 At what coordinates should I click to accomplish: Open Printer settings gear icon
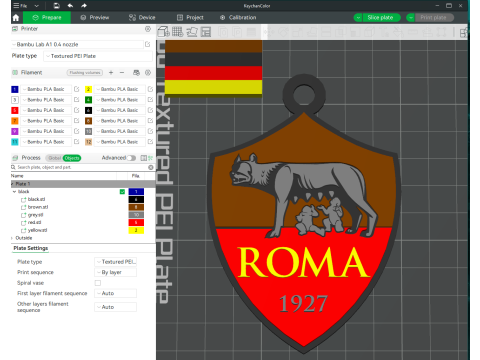tap(148, 29)
